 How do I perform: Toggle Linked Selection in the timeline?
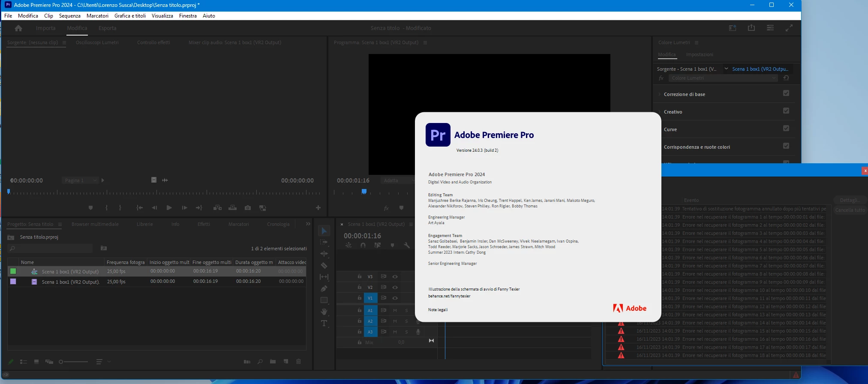(x=378, y=245)
